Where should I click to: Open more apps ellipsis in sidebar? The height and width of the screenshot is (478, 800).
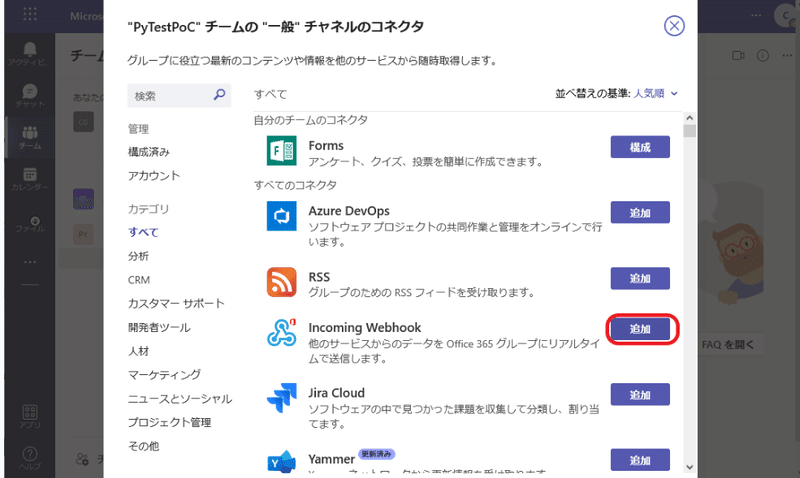(30, 262)
